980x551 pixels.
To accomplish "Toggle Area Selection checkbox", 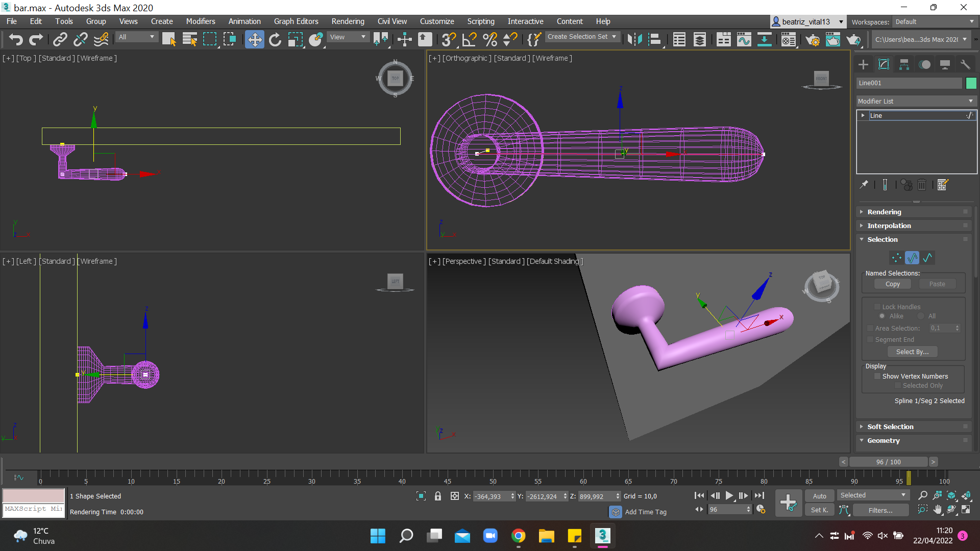I will point(870,328).
